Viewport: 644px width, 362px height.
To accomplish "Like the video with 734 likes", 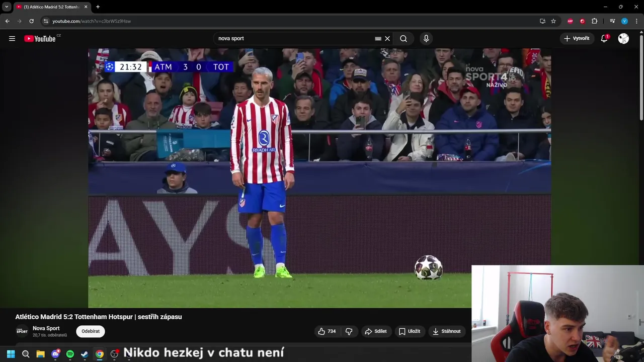I will [x=327, y=331].
